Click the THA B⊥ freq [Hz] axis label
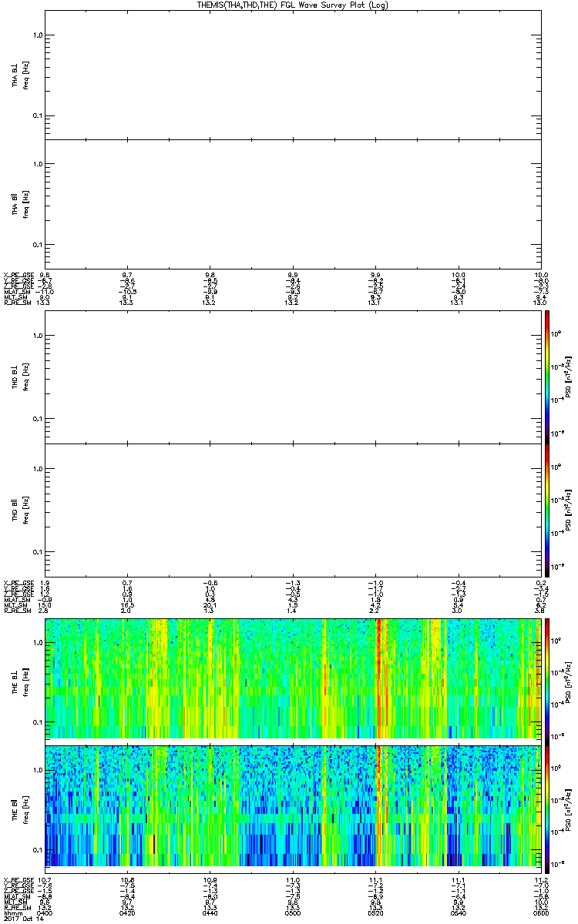 pos(21,75)
